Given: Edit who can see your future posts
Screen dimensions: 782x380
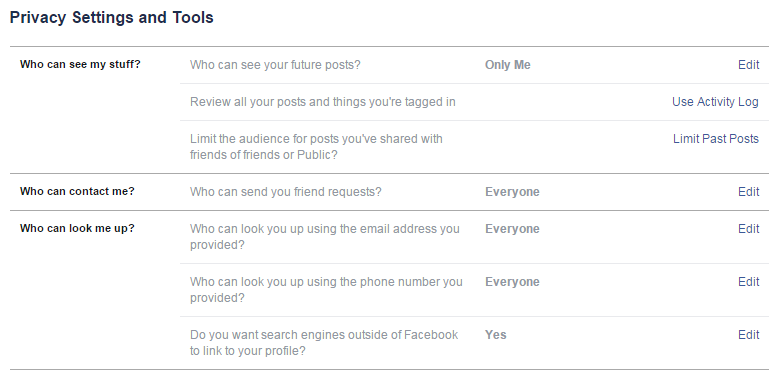Looking at the screenshot, I should (x=749, y=65).
